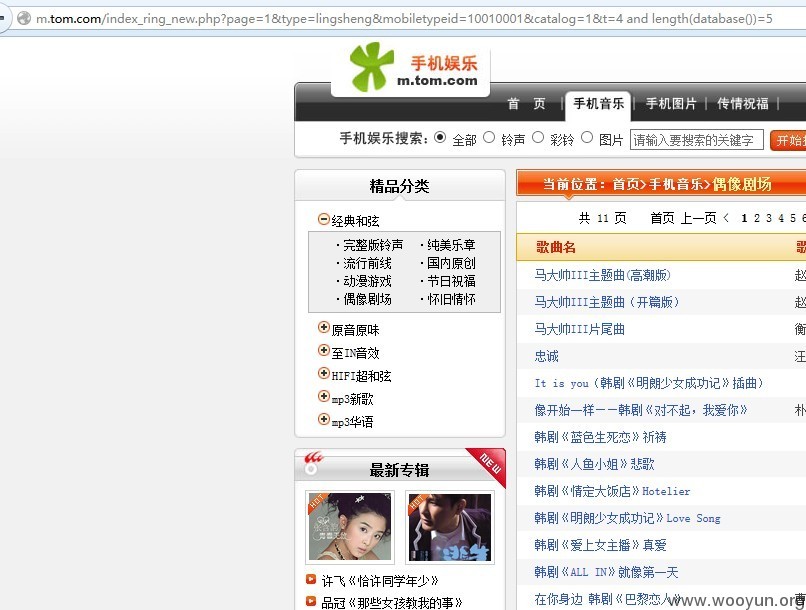
Task: Open song 韩剧《ALL IN》就像第一天
Action: pos(607,572)
